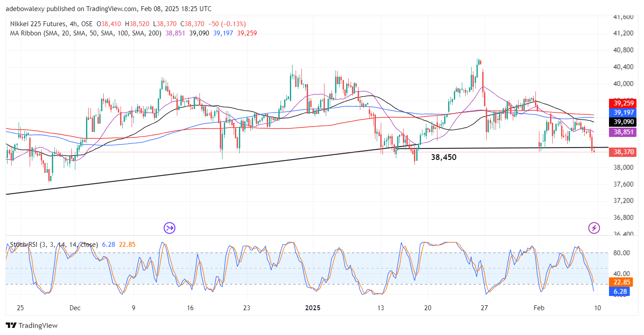Viewport: 644px width, 335px height.
Task: Click the 37,200 price axis label
Action: click(622, 201)
